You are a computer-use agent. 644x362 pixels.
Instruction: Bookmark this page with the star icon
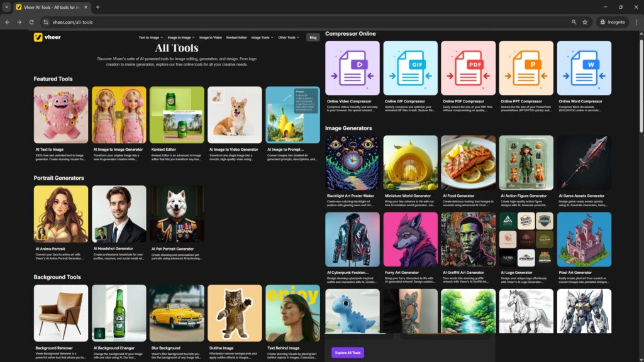coord(585,22)
